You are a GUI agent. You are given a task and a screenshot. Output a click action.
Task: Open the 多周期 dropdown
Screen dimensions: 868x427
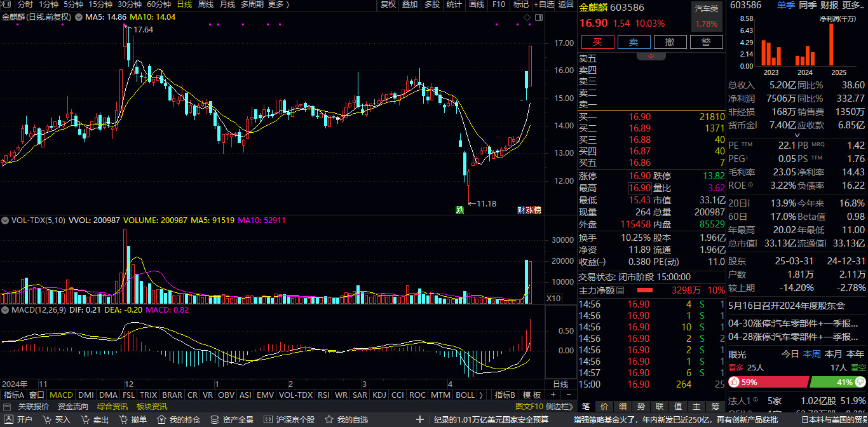coord(253,4)
